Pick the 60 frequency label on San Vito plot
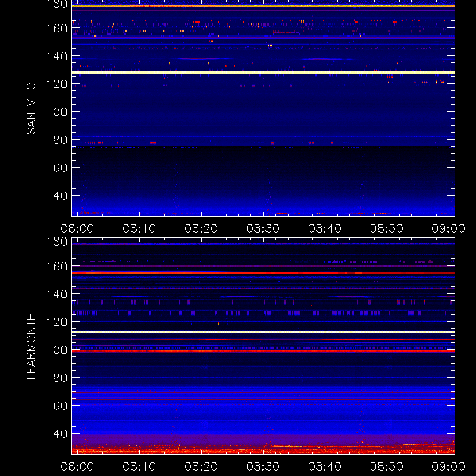The width and height of the screenshot is (476, 476). pos(60,168)
